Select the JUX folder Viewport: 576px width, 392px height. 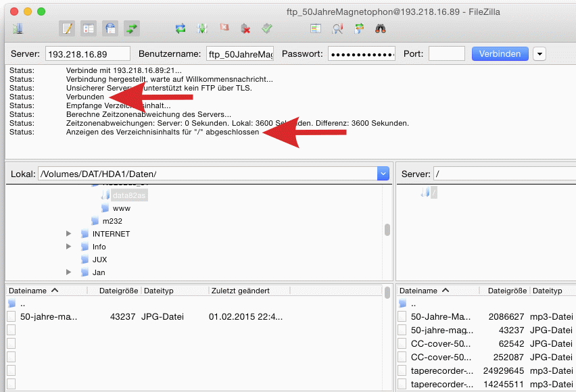pos(99,260)
